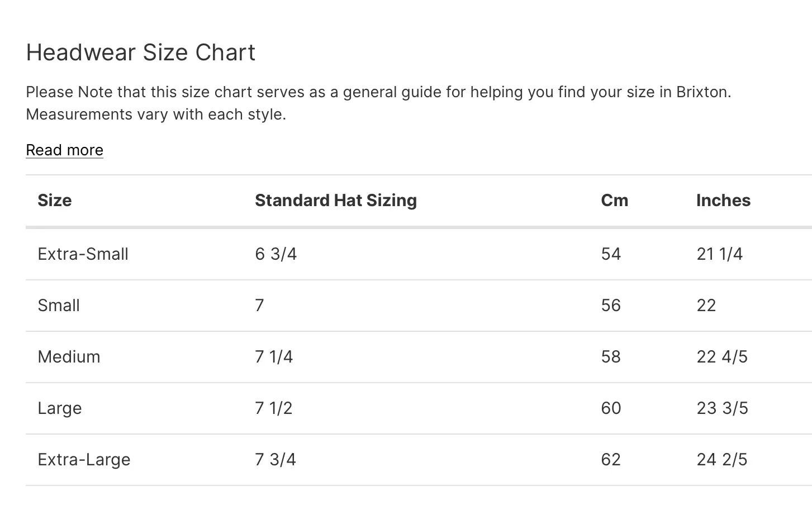
Task: Click the Headwear Size Chart heading
Action: point(141,53)
